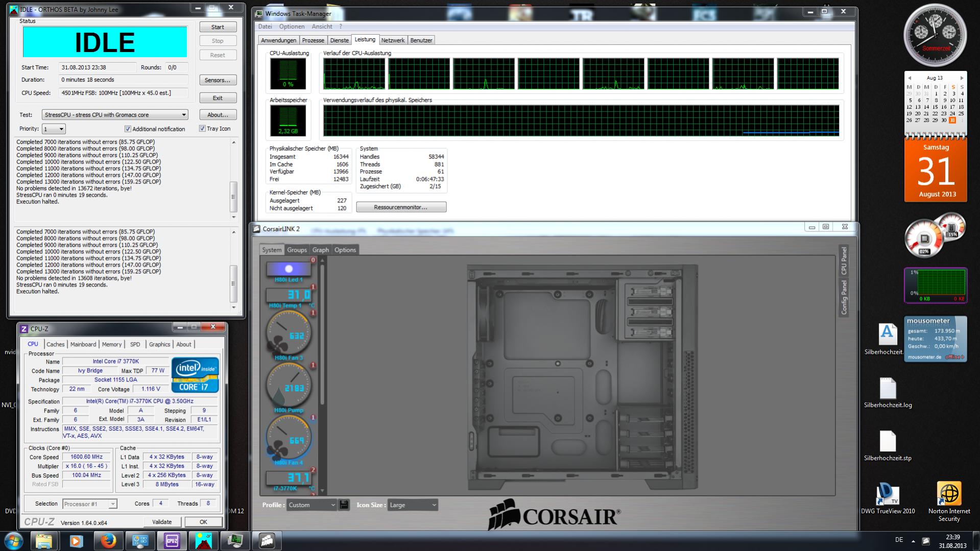Show hidden tray icons with the arrow
Screen dimensions: 980x551
[x=914, y=540]
